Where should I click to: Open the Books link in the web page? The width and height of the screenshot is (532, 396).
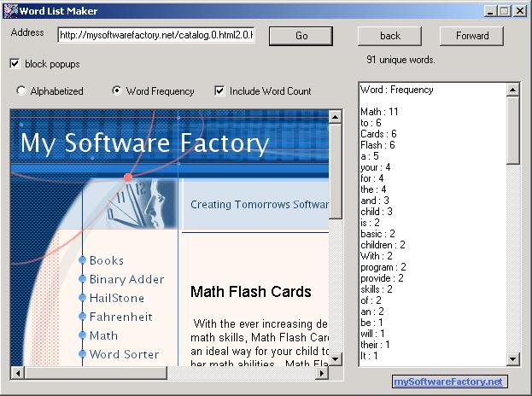click(x=107, y=260)
